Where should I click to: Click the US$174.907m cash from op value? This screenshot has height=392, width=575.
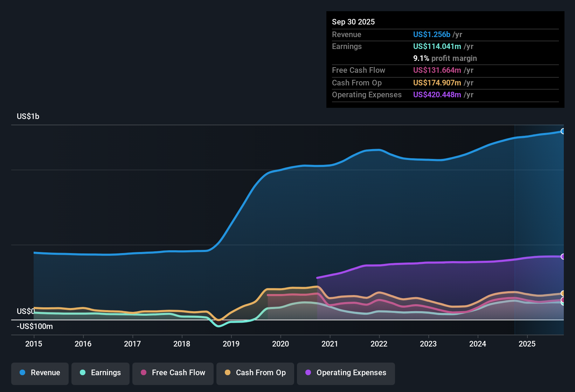(437, 83)
